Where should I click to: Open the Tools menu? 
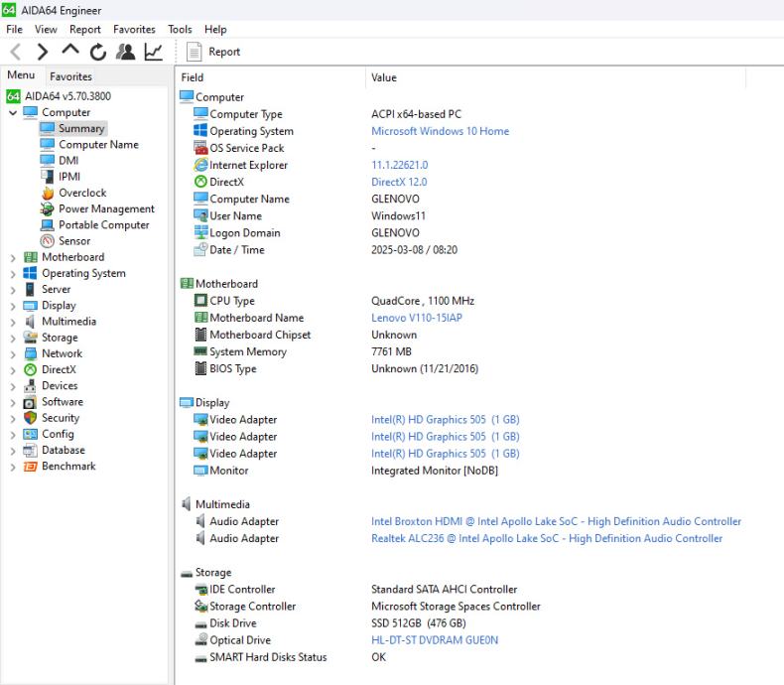click(x=180, y=30)
